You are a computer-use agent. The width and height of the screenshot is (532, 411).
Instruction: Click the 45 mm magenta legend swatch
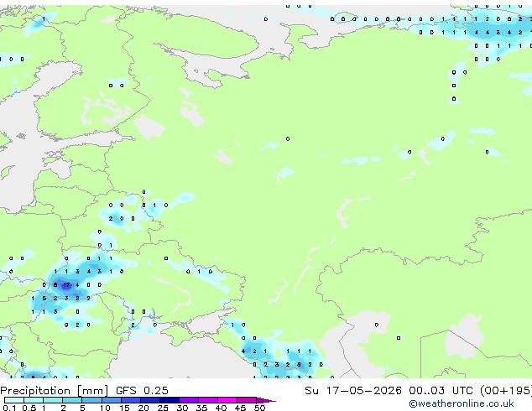point(247,400)
